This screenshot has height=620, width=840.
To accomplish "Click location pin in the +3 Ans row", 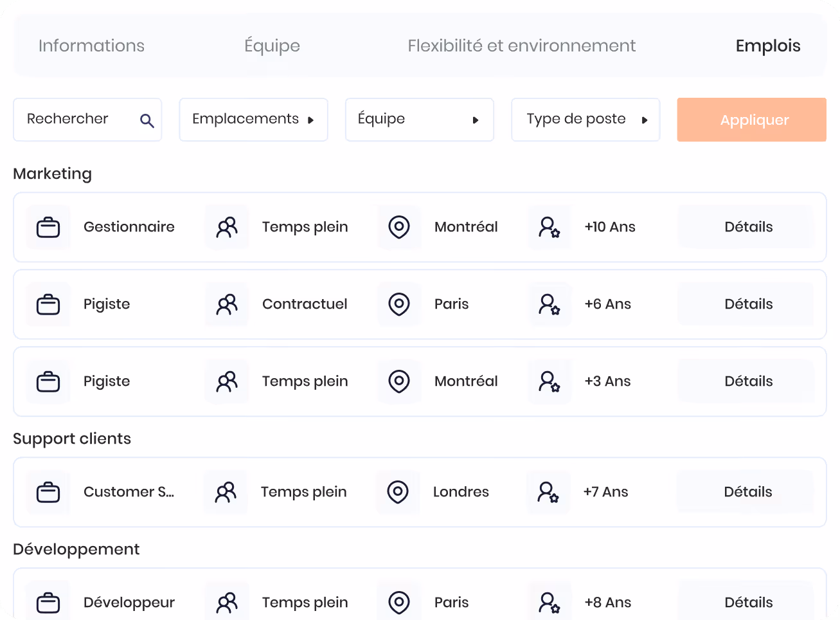I will (399, 381).
